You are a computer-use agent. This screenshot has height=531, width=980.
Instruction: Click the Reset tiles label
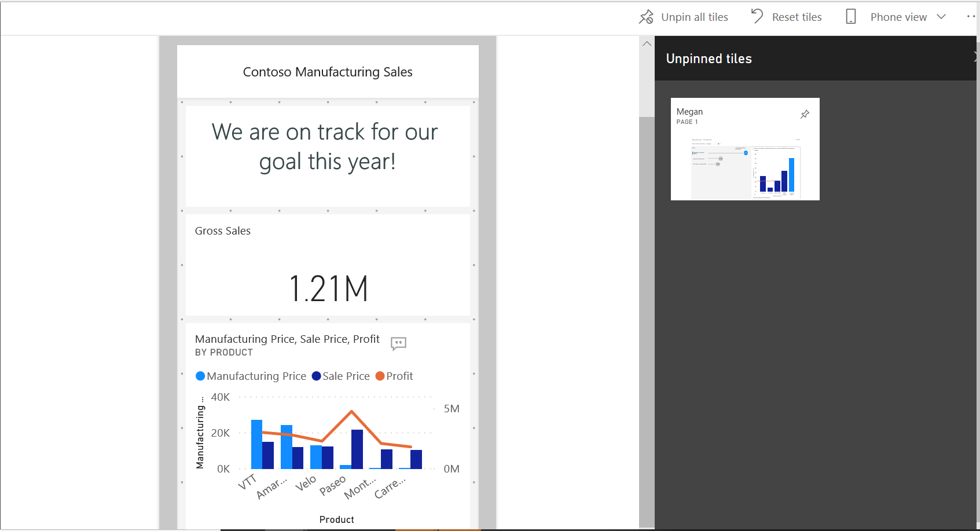click(x=797, y=17)
